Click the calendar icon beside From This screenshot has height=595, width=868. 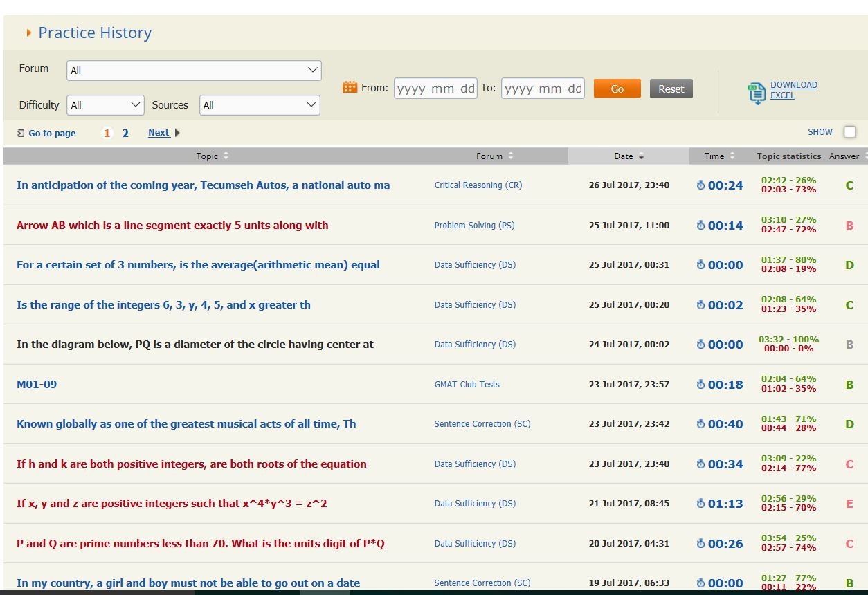point(350,88)
